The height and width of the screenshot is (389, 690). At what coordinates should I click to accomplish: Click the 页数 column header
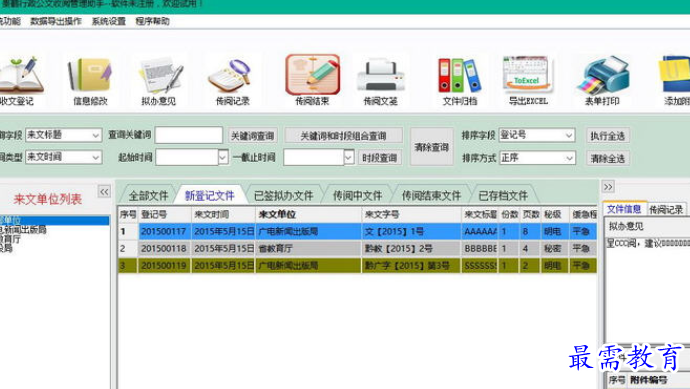pos(531,214)
